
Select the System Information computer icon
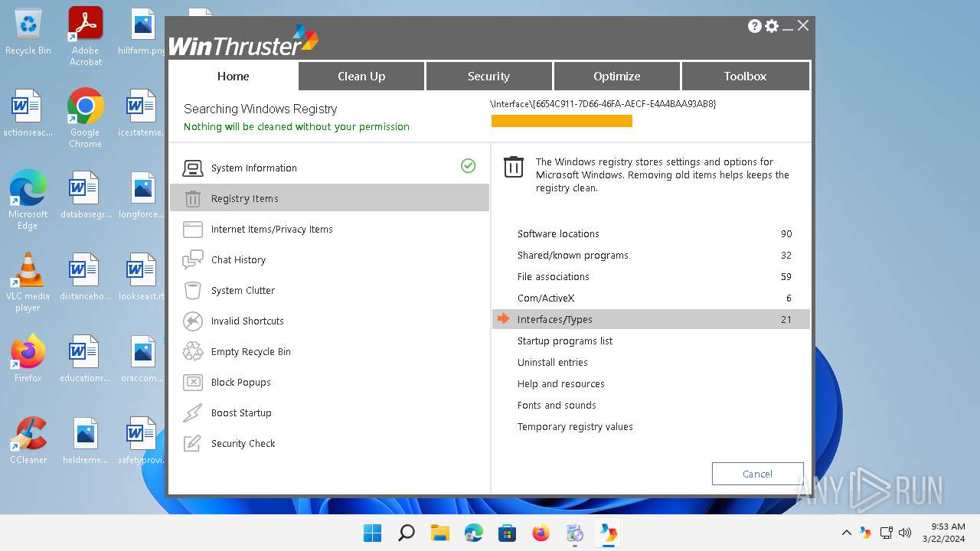point(193,168)
